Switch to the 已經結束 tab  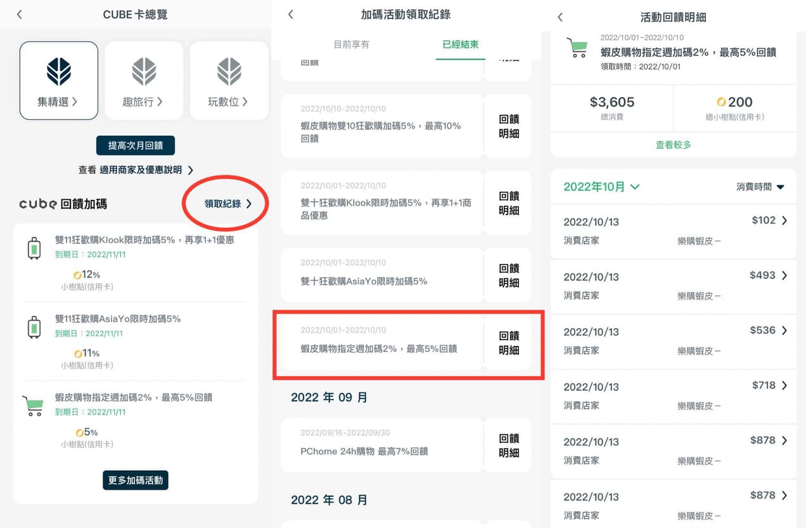click(x=460, y=44)
